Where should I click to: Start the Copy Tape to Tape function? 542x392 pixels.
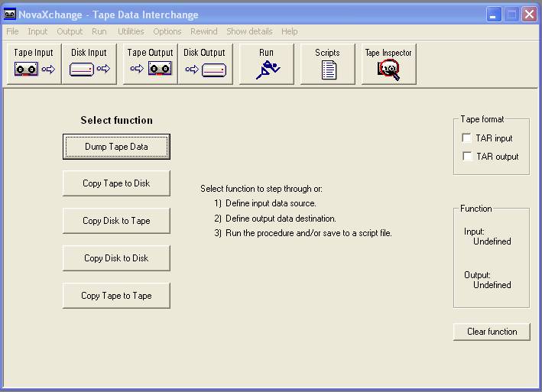(116, 296)
